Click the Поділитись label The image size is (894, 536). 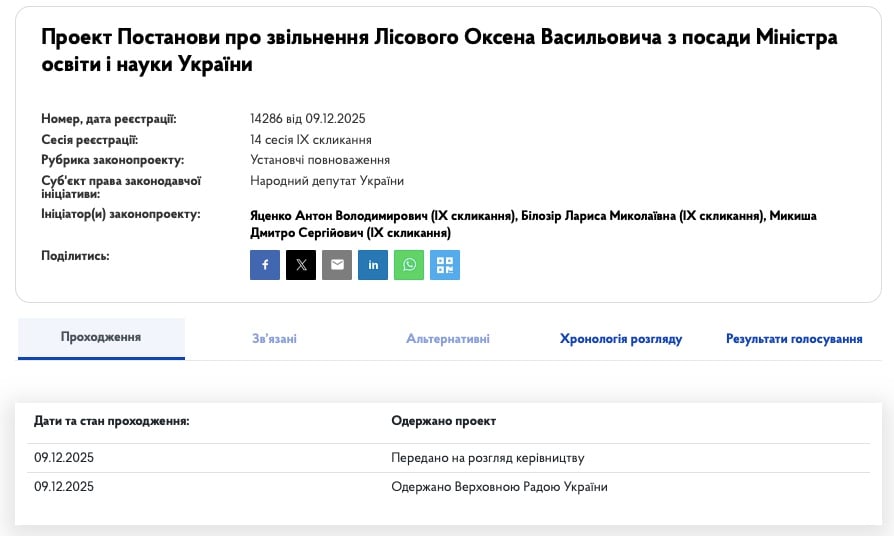[75, 255]
